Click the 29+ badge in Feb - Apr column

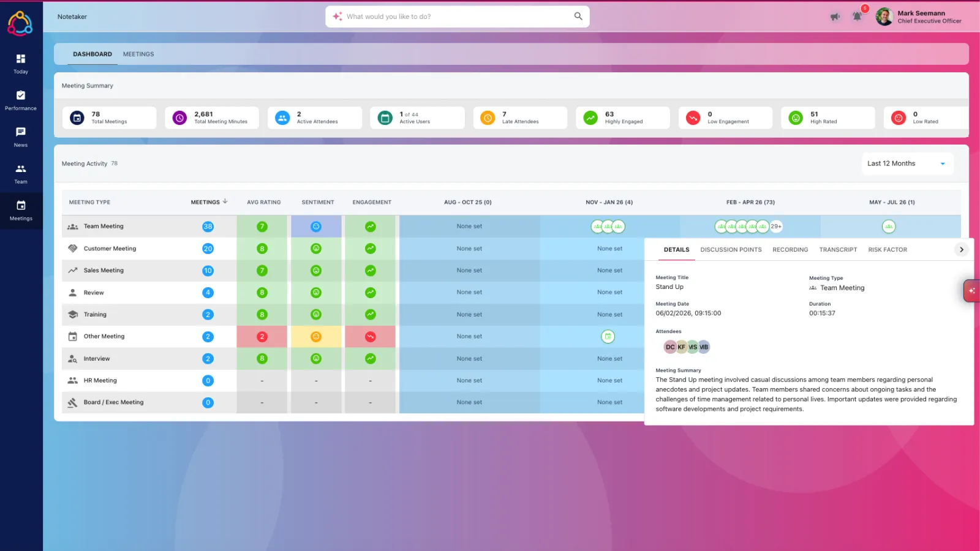(776, 227)
